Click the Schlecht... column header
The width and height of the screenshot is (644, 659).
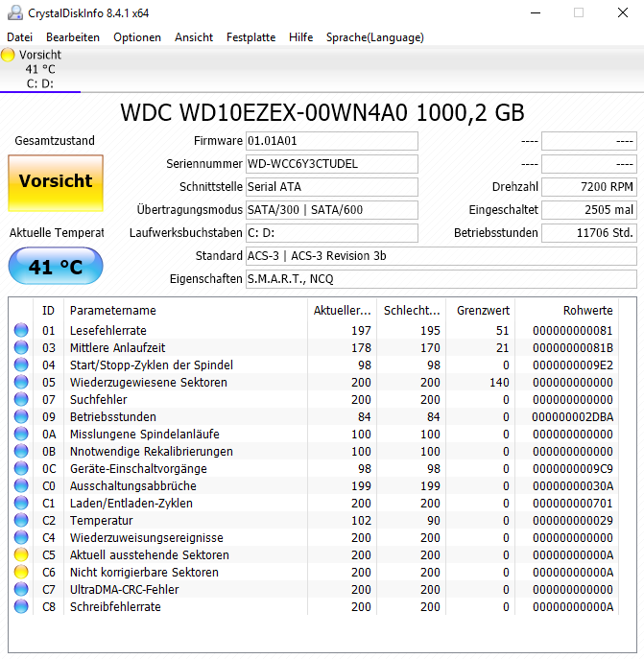412,310
